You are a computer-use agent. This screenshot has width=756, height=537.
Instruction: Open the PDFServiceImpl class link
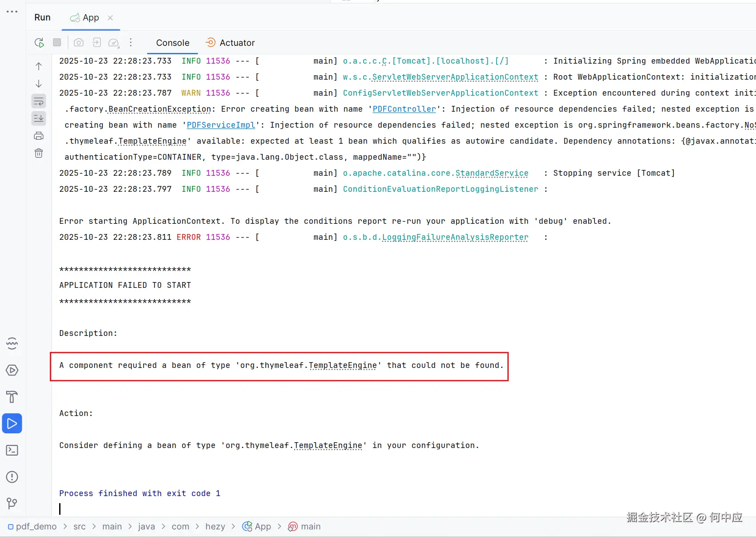tap(221, 125)
